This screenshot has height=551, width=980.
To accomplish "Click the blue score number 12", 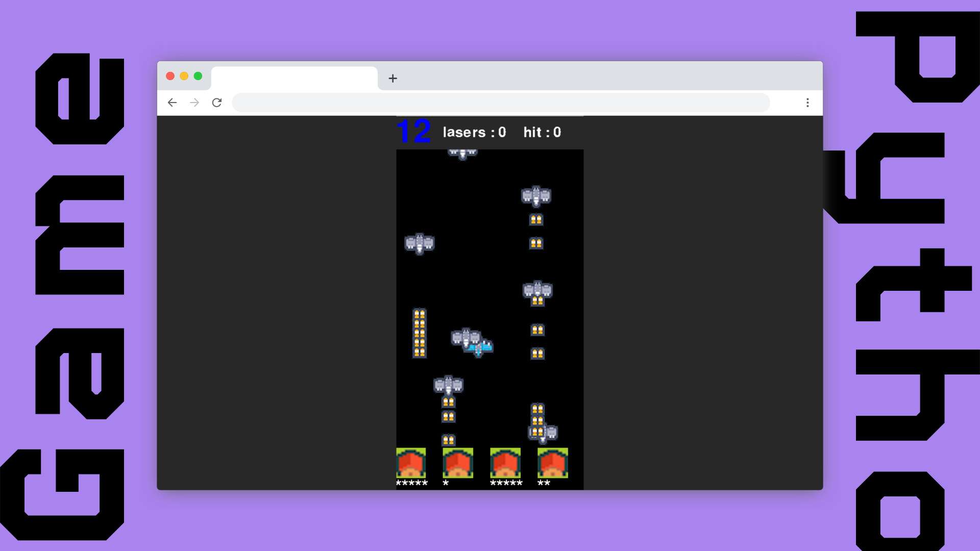I will point(413,132).
